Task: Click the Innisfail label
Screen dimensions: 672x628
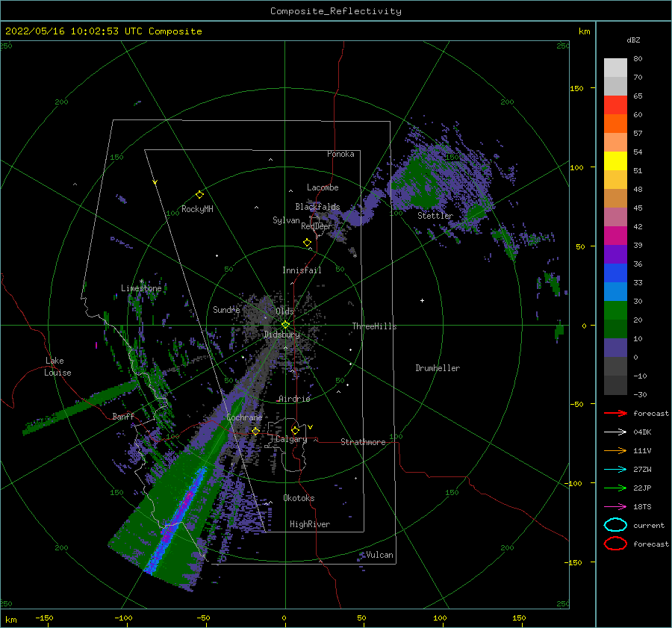Action: 302,270
